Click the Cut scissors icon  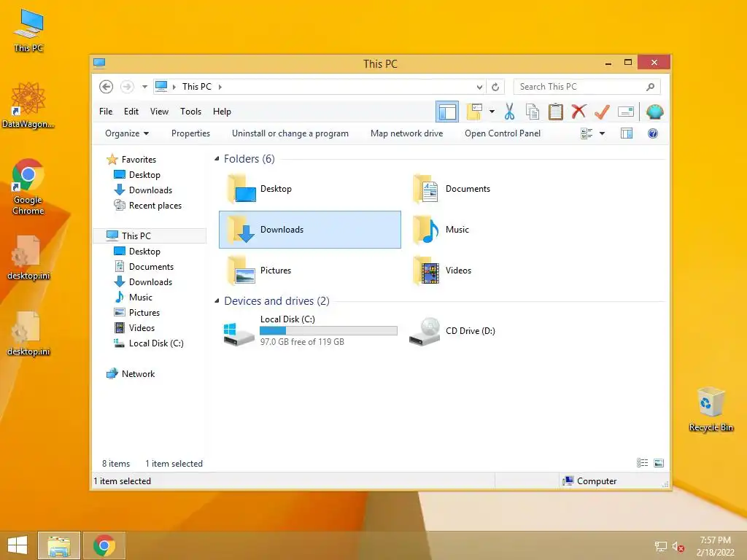pos(509,112)
